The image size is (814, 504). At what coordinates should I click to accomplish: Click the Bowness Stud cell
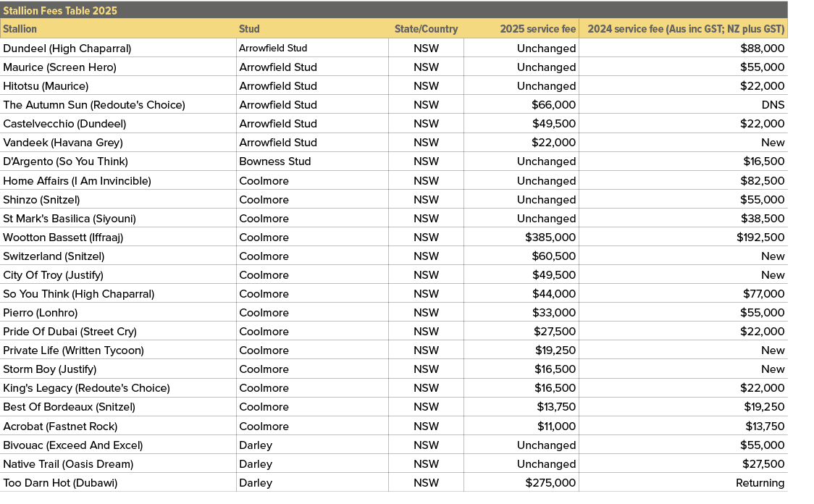(x=274, y=161)
